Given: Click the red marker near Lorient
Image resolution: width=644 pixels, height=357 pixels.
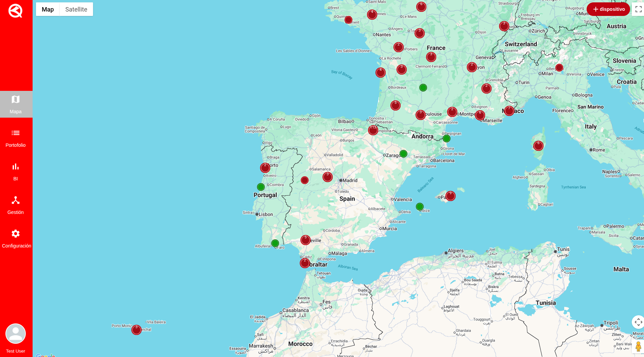Looking at the screenshot, I should pyautogui.click(x=348, y=20).
